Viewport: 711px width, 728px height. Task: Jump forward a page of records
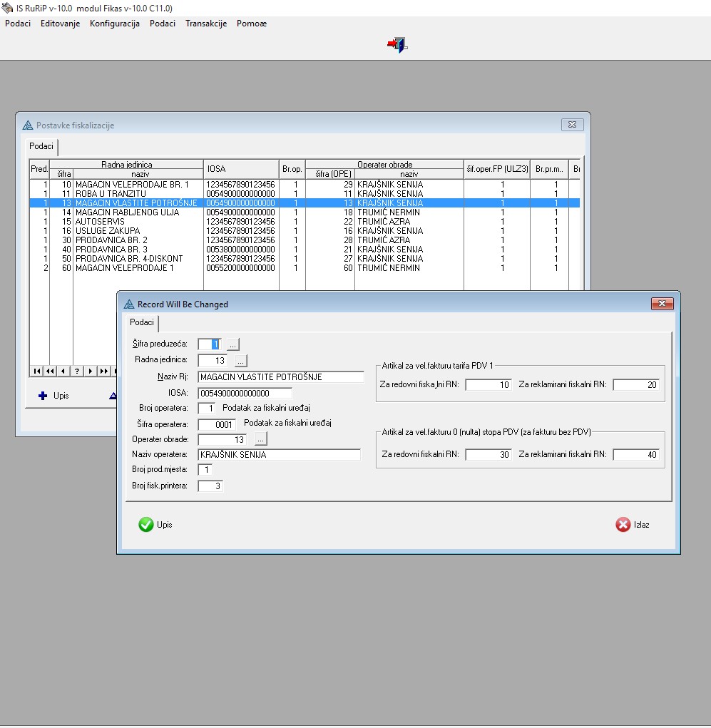pos(104,371)
